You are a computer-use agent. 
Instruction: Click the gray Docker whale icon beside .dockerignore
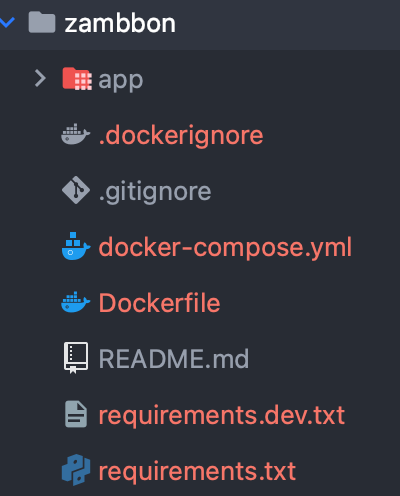76,135
